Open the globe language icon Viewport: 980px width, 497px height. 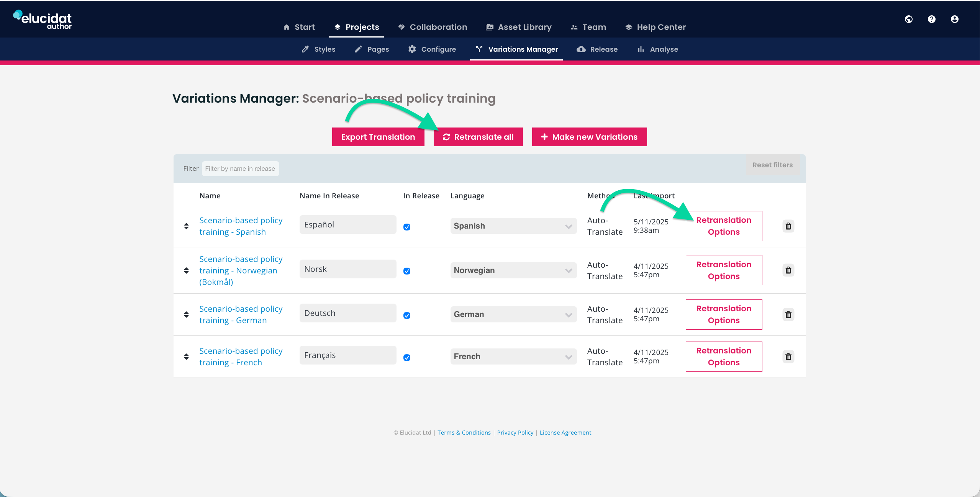909,19
